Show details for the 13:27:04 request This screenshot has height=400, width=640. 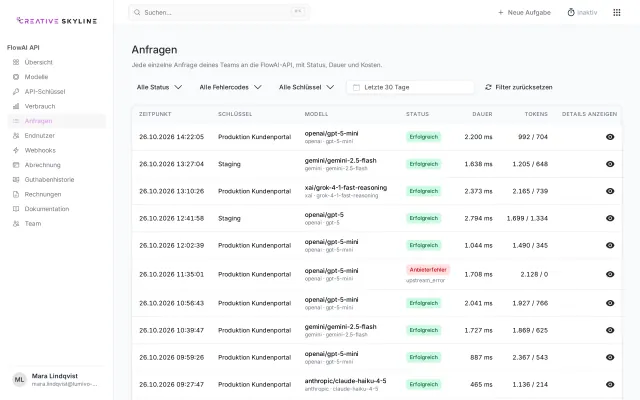pos(610,164)
